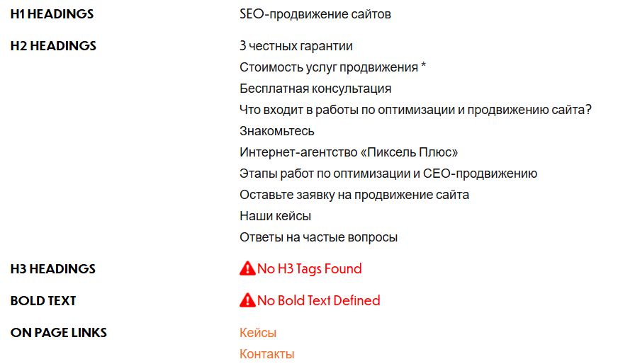Click the heading Что входит в работы по оптимизации
This screenshot has width=618, height=364.
coord(415,110)
